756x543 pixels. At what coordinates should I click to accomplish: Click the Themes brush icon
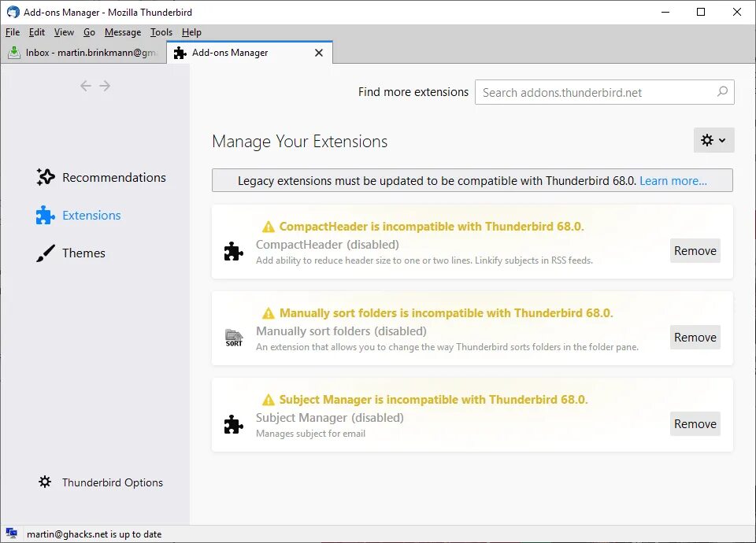(x=46, y=253)
